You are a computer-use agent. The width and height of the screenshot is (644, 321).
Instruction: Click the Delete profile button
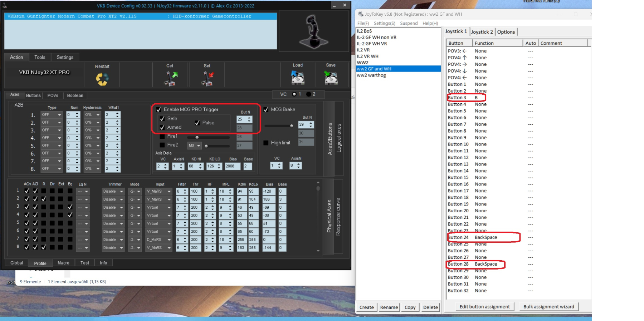pyautogui.click(x=430, y=307)
